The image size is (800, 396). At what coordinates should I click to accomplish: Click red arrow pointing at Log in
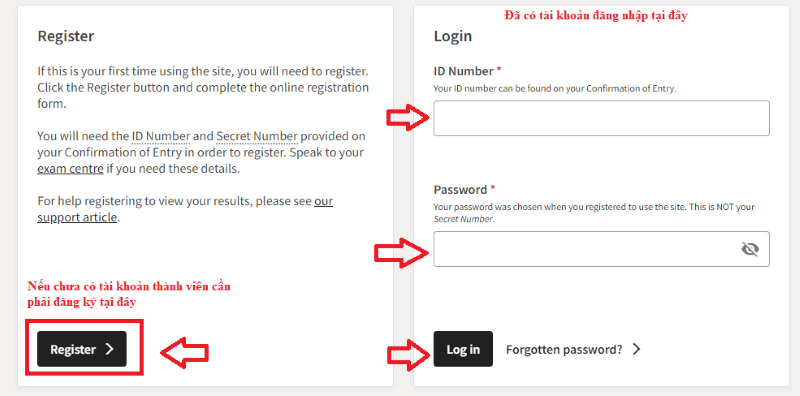[409, 354]
